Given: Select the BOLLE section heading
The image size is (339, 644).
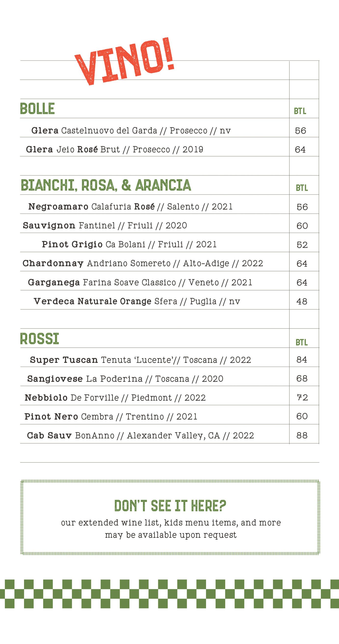Looking at the screenshot, I should [x=37, y=109].
